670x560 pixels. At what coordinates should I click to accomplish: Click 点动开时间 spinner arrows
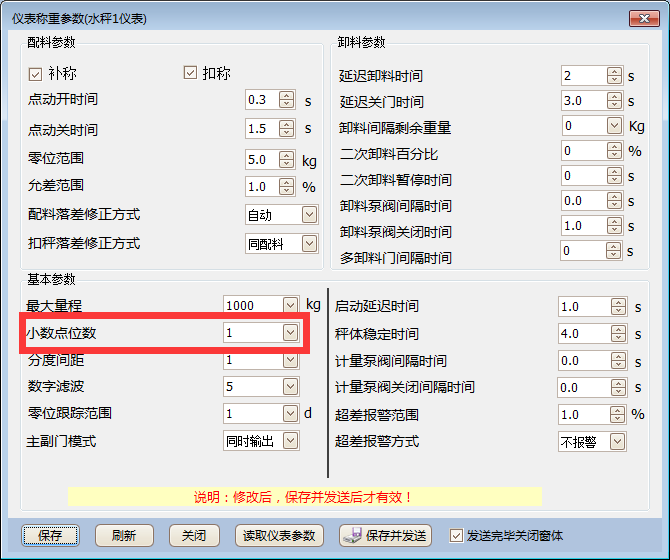pos(286,100)
